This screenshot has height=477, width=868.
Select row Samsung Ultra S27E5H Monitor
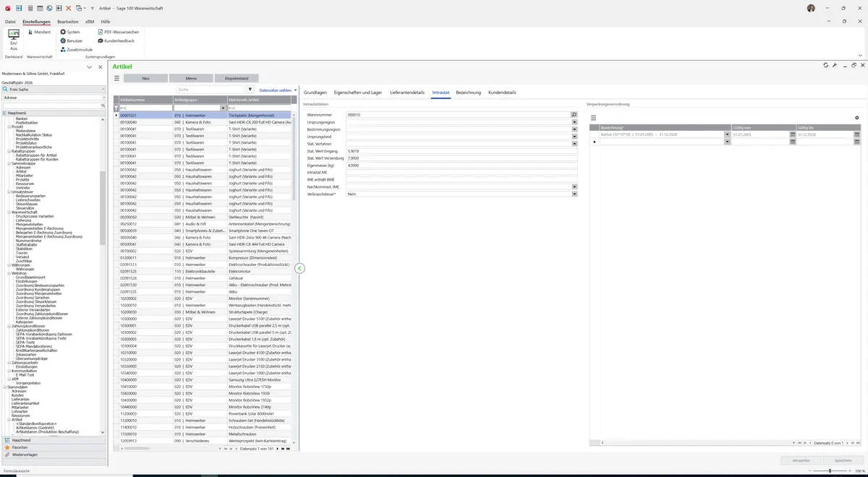click(206, 380)
